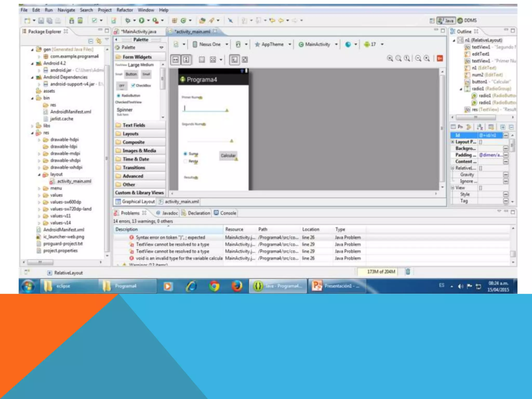Image resolution: width=532 pixels, height=399 pixels.
Task: Zoom in on the layout canvas
Action: 427,58
